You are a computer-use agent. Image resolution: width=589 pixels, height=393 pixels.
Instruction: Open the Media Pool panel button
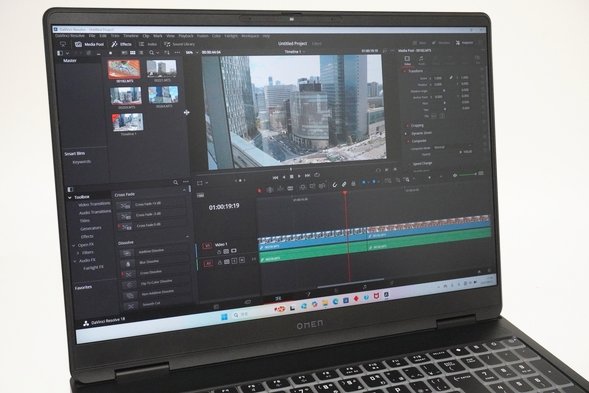click(89, 44)
